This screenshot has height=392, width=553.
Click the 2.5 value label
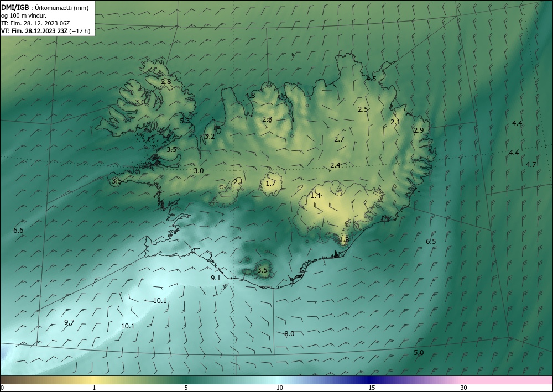tap(363, 109)
